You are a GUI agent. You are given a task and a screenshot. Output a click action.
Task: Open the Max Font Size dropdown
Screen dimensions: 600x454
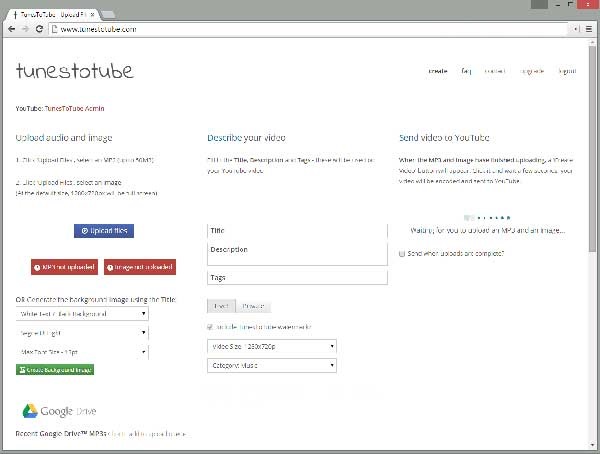[x=82, y=352]
